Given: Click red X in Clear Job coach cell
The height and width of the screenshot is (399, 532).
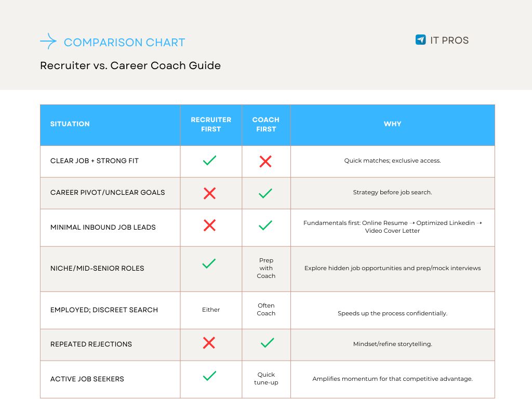Looking at the screenshot, I should [265, 161].
